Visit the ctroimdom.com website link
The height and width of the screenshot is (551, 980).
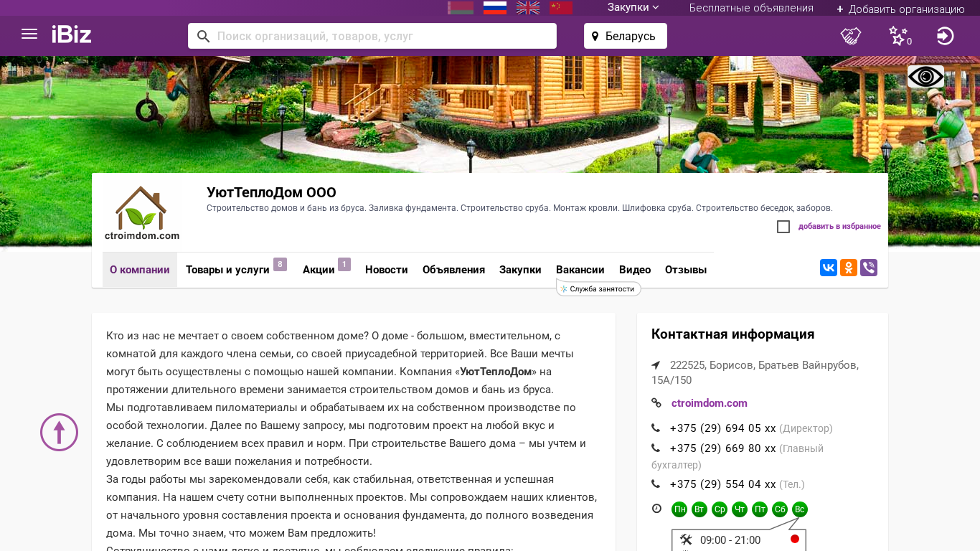(x=710, y=403)
